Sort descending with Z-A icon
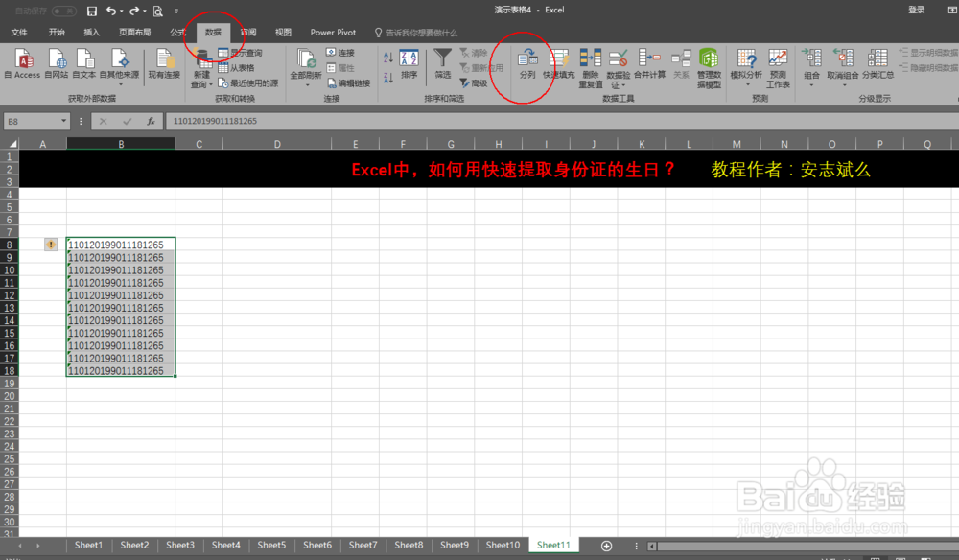The height and width of the screenshot is (560, 959). (388, 78)
